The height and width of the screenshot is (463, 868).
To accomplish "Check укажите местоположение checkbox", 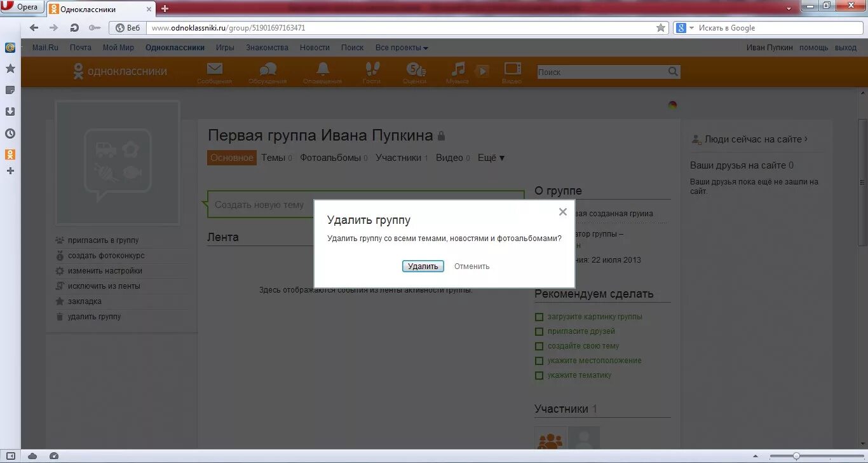I will click(x=539, y=361).
